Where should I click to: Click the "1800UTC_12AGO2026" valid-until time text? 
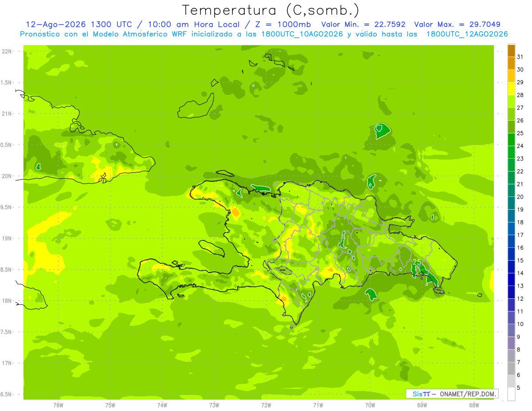(467, 34)
